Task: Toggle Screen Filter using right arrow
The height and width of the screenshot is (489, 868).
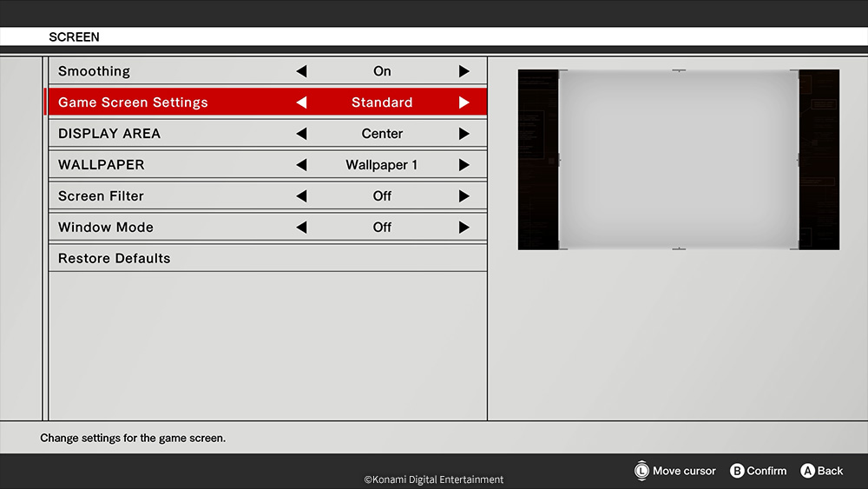Action: (464, 196)
